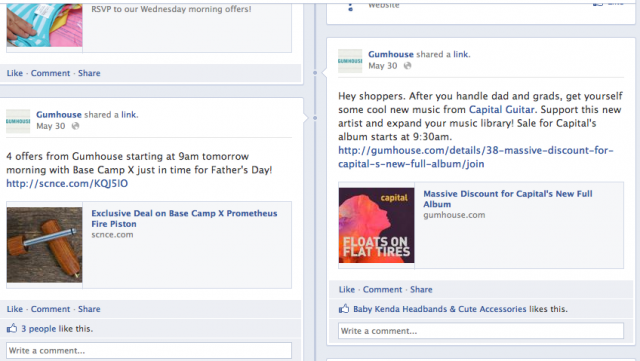Open Exclusive Deal on Base Camp X Prometheus title
Image resolution: width=640 pixels, height=361 pixels.
coord(184,218)
